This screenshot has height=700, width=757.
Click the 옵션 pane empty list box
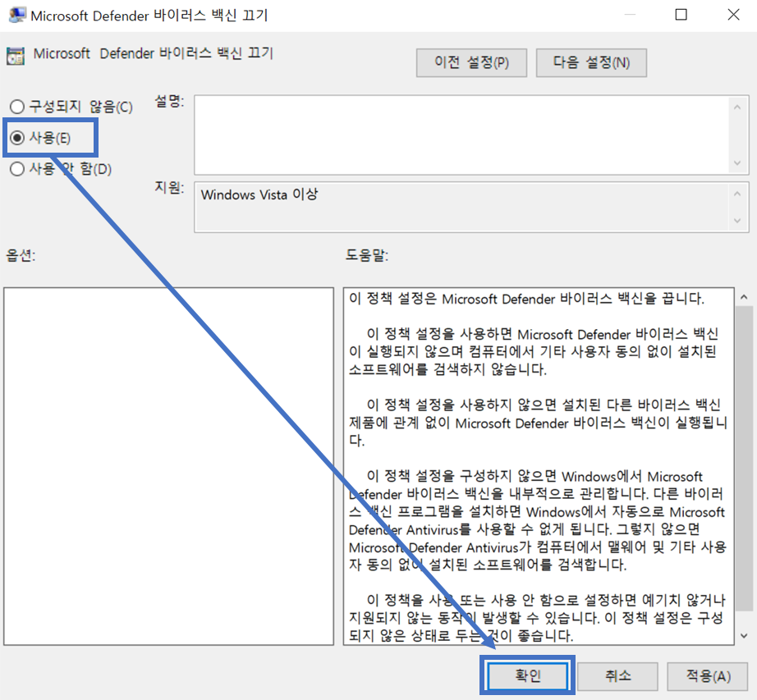[x=168, y=466]
